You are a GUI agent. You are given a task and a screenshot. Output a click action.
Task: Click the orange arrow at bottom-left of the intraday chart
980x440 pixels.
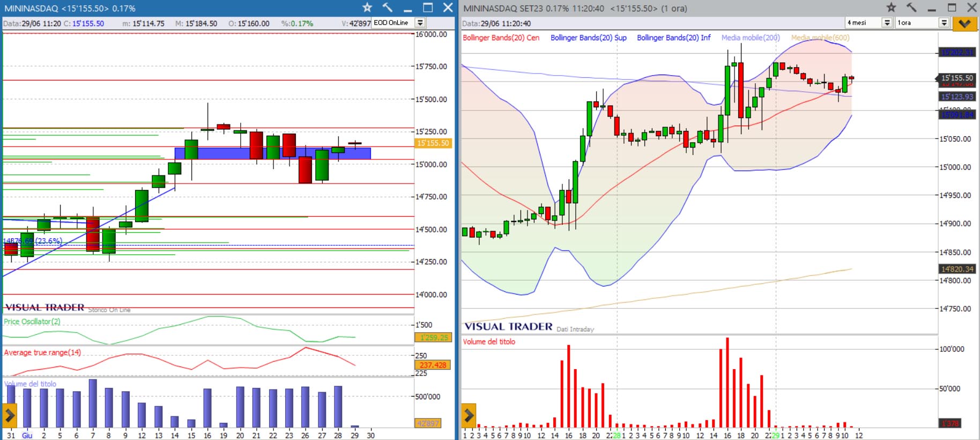pyautogui.click(x=469, y=415)
